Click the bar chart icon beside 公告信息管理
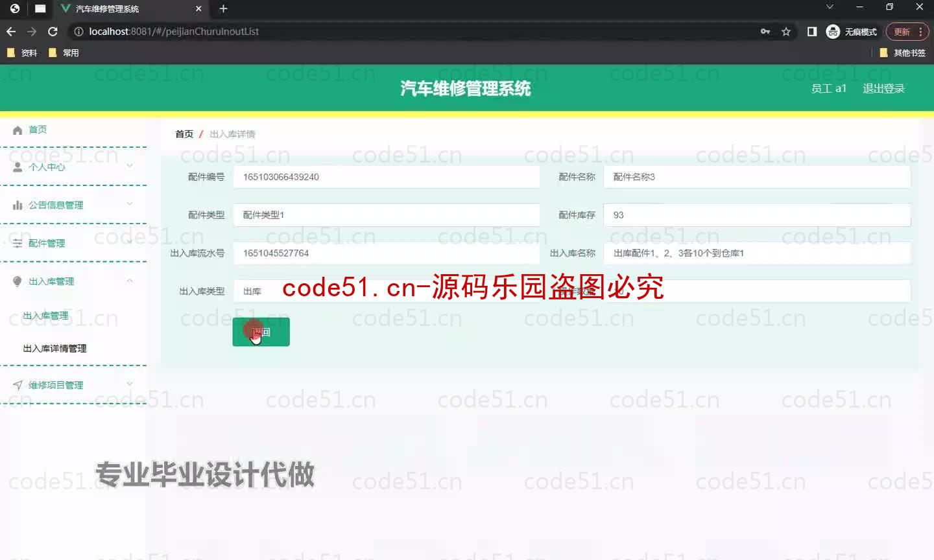The width and height of the screenshot is (934, 560). [x=18, y=205]
